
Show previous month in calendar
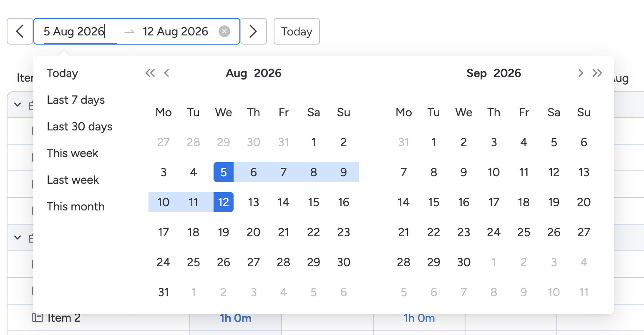tap(167, 73)
